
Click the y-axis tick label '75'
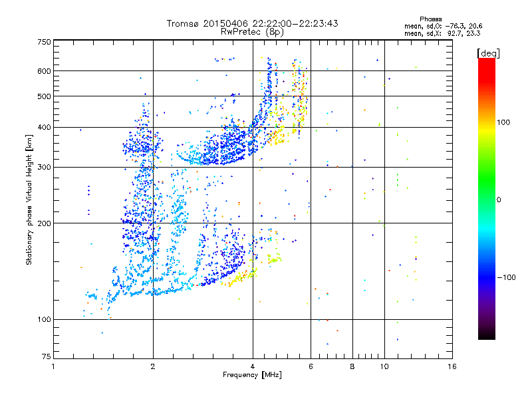pyautogui.click(x=47, y=356)
